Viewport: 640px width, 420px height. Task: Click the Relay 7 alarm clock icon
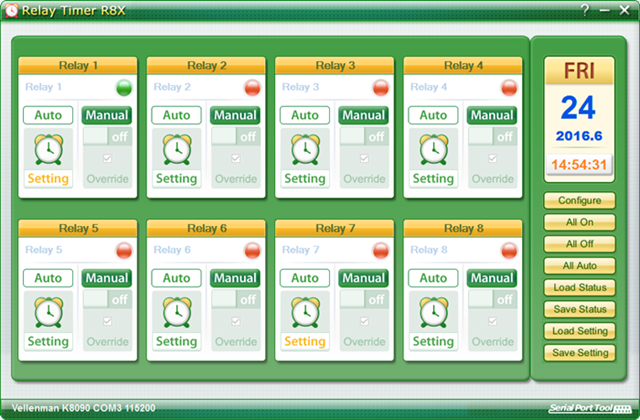pos(305,312)
